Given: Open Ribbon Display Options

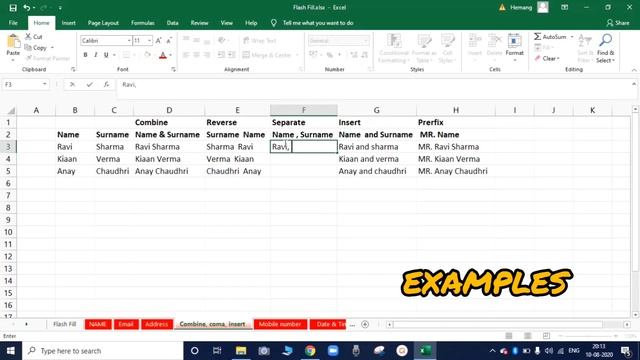Looking at the screenshot, I should [x=564, y=7].
